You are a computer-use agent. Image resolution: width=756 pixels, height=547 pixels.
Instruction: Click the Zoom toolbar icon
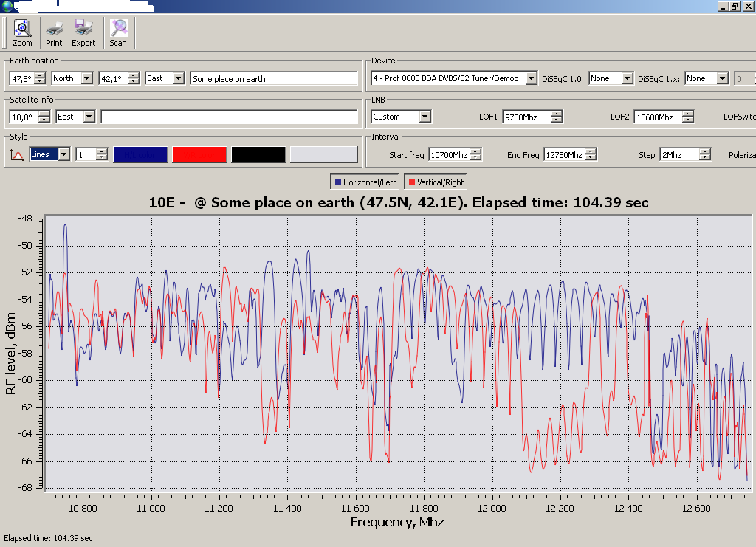tap(22, 32)
